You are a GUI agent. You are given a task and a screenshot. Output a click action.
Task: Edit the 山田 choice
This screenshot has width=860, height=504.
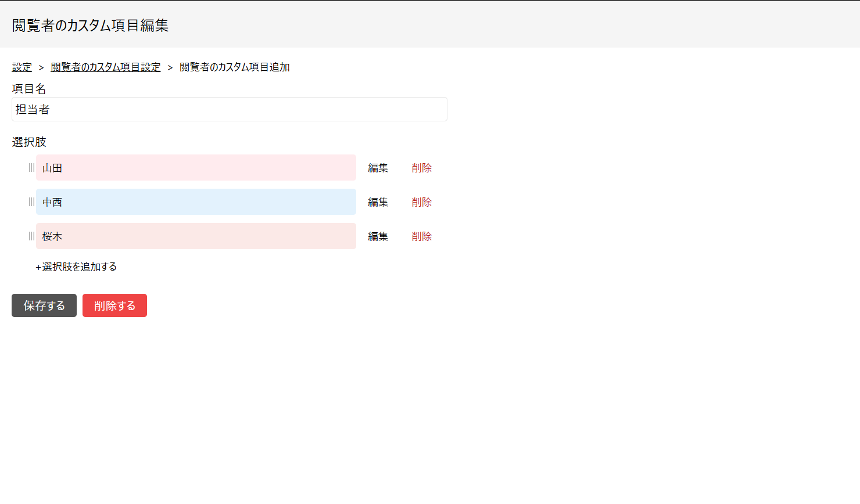pos(378,168)
